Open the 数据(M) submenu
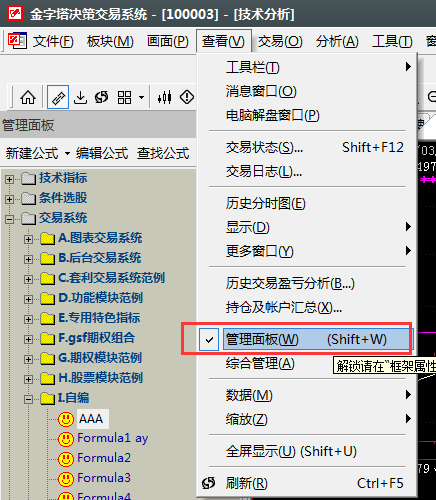Image resolution: width=436 pixels, height=500 pixels. coord(307,395)
